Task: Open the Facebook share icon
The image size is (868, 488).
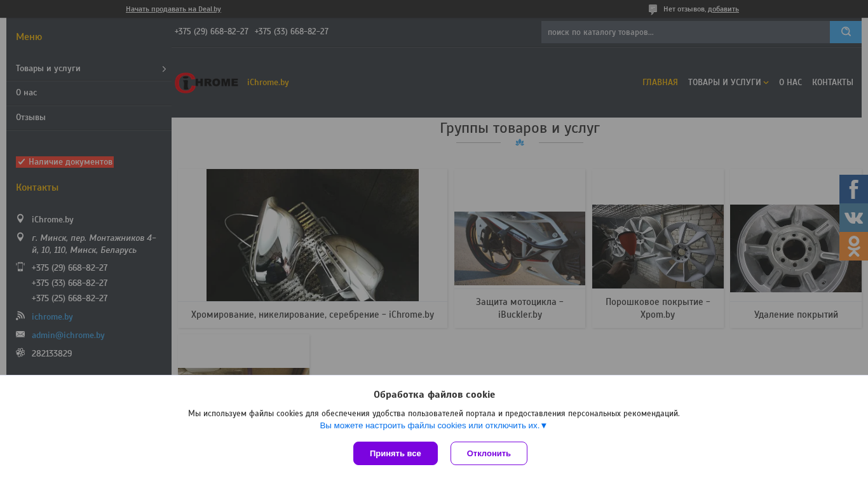Action: coord(853,189)
